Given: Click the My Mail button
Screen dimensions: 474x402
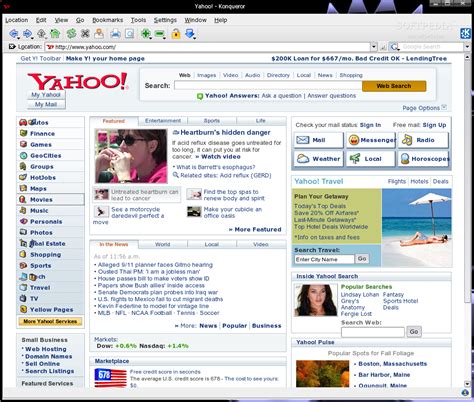Looking at the screenshot, I should point(46,104).
